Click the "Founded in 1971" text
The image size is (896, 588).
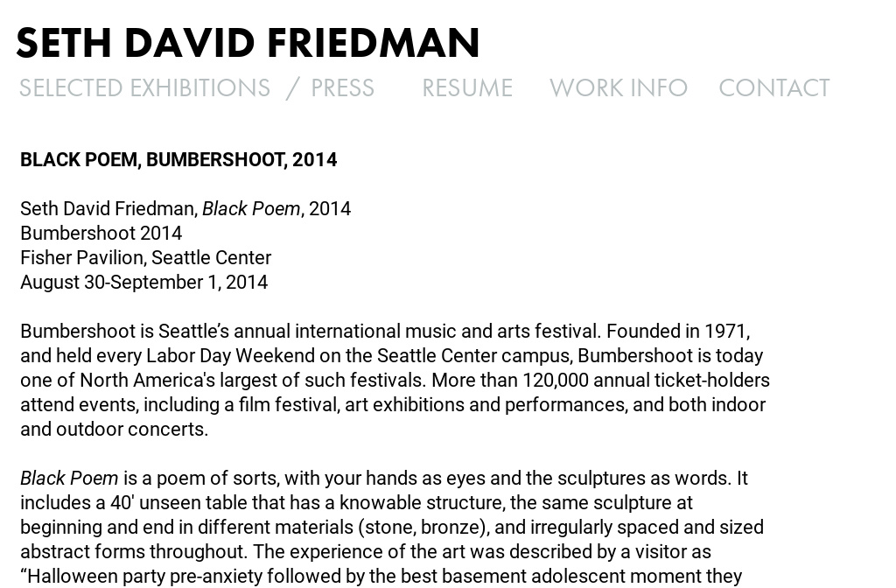(x=677, y=332)
